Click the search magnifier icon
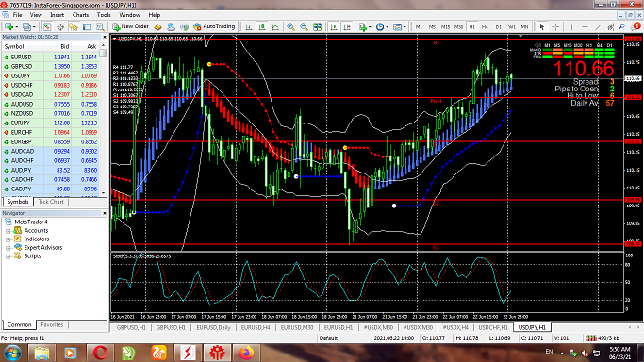644x362 pixels. (x=621, y=27)
